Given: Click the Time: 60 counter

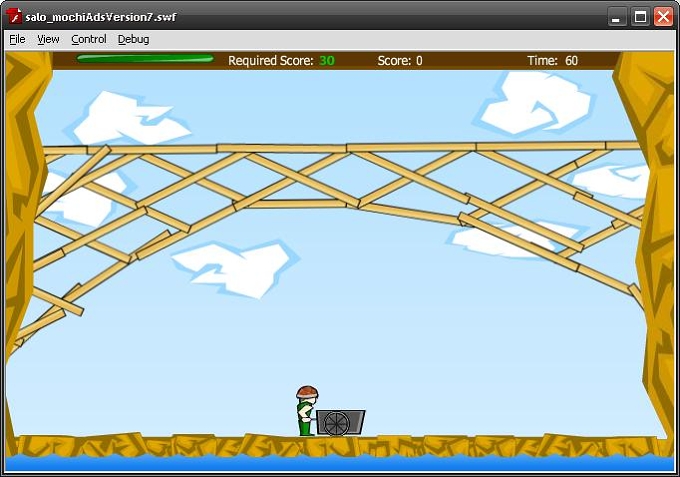Looking at the screenshot, I should tap(552, 61).
